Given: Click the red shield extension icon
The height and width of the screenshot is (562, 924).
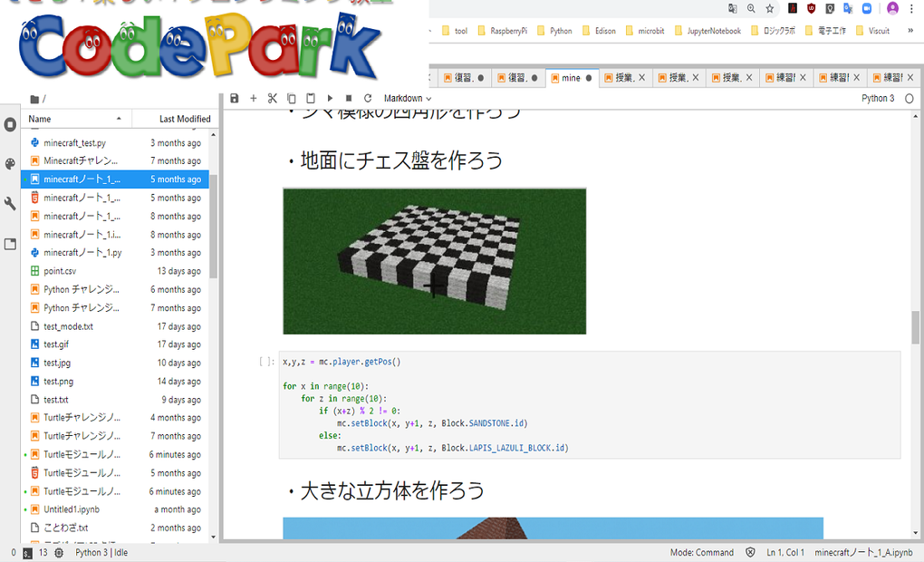Looking at the screenshot, I should pos(811,8).
